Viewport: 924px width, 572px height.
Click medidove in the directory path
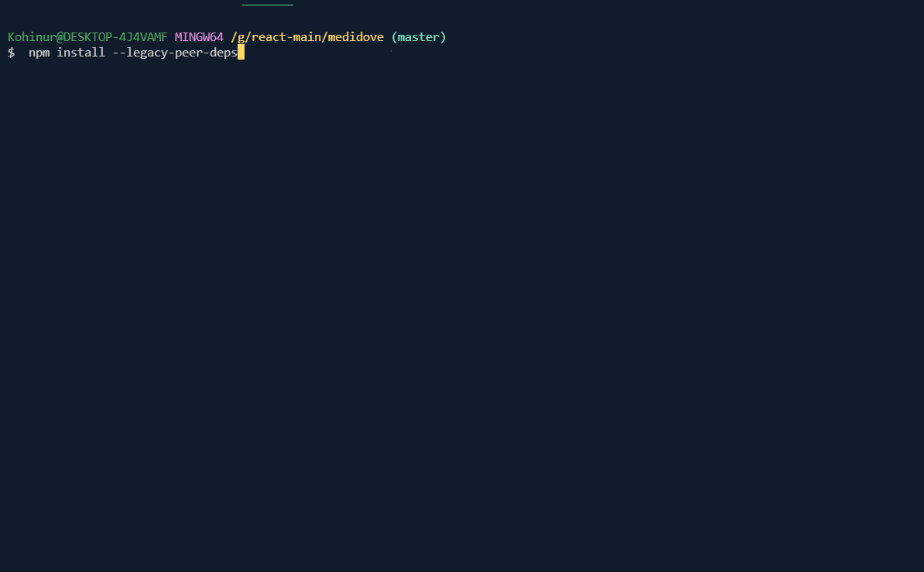(x=356, y=36)
